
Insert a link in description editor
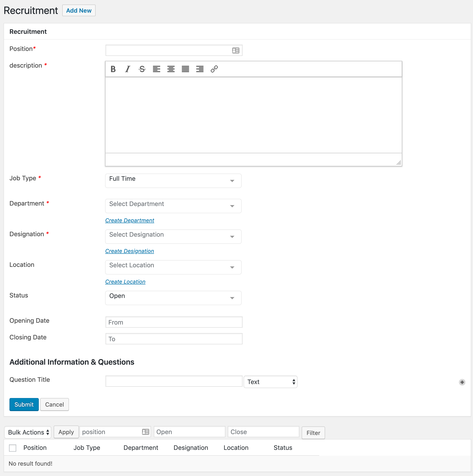point(214,69)
